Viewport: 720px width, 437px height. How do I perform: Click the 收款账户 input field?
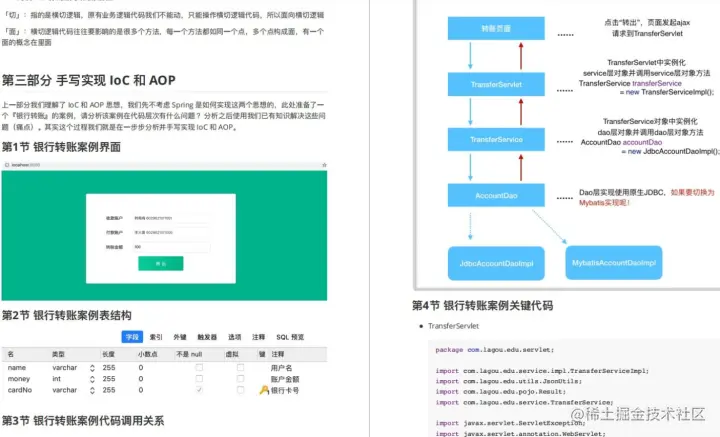tap(171, 218)
